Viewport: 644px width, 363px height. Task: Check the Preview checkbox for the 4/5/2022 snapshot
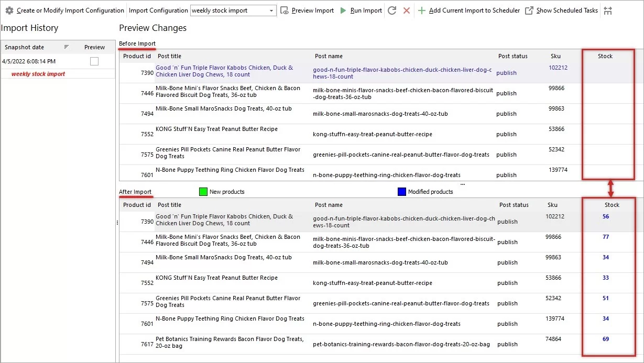click(94, 61)
